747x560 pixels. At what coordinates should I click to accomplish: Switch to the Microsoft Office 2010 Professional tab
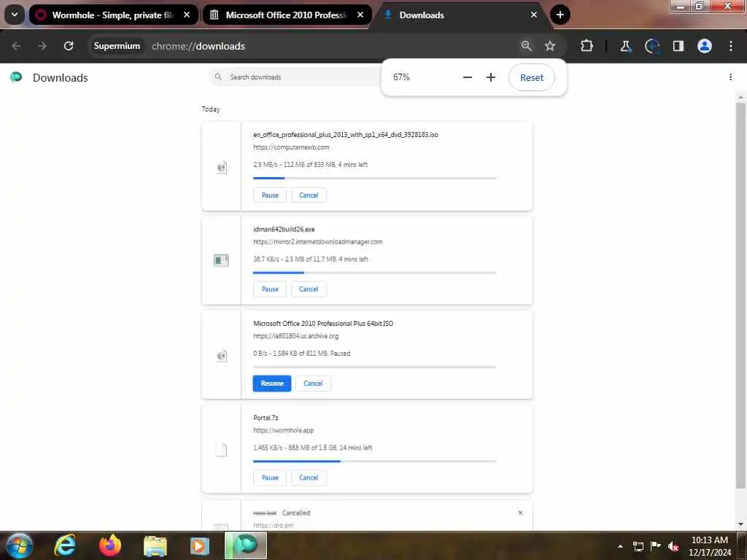286,15
